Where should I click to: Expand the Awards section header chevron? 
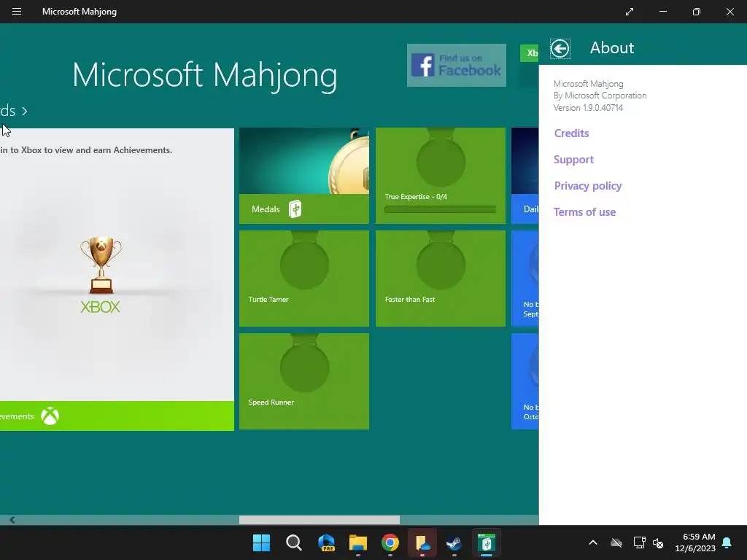click(24, 112)
